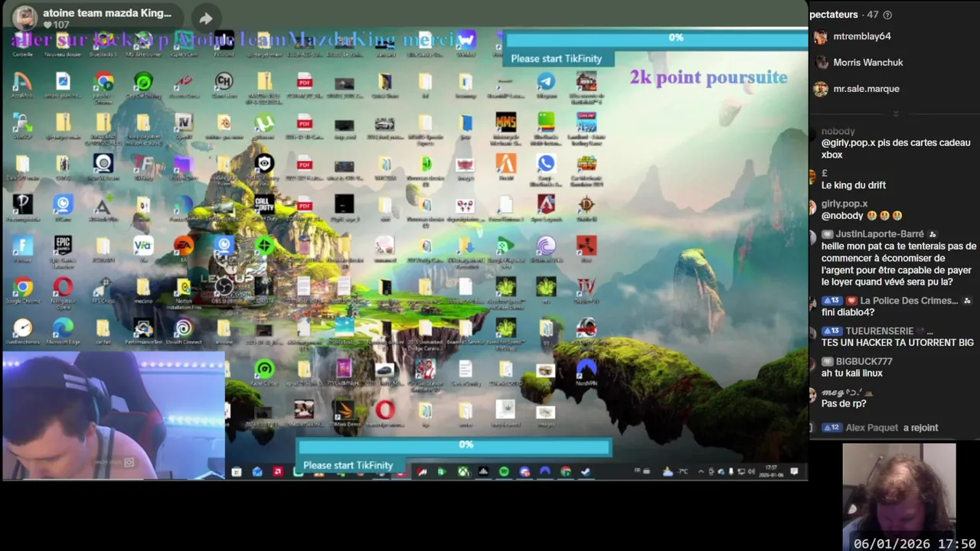Click chat username TUEURENSERIE
Screen dimensions: 980x551
coord(880,331)
